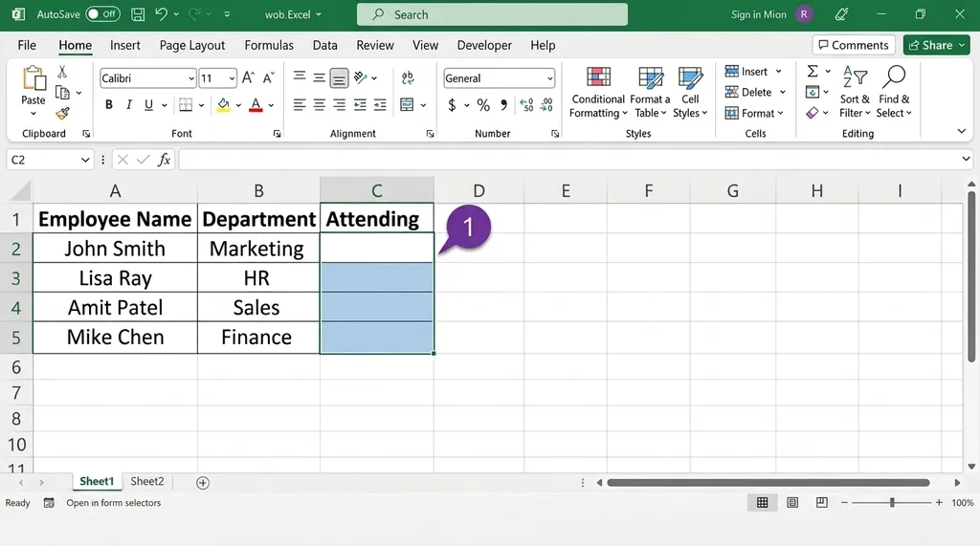Click the Comments button
Screen dimensions: 980x546
coord(854,45)
